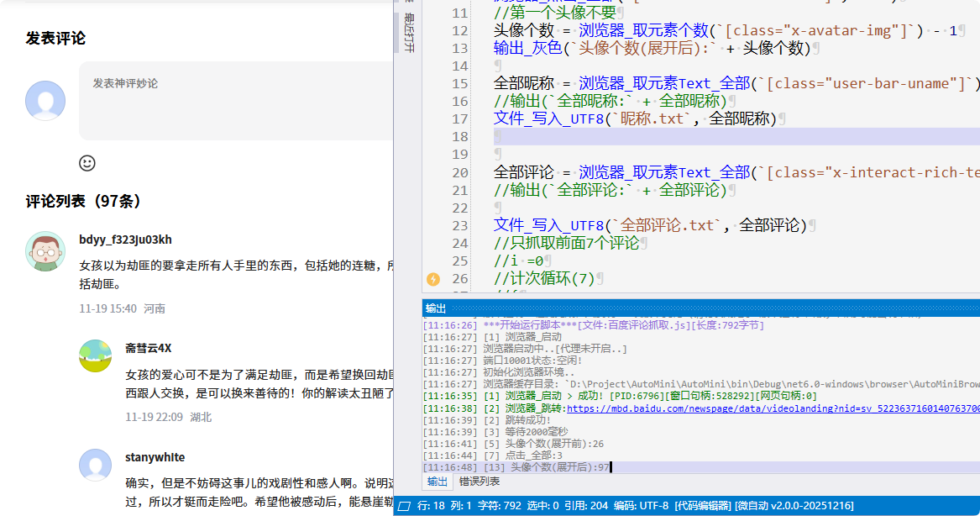This screenshot has height=516, width=980.
Task: Click the emoji smiley icon under comment box
Action: coord(86,163)
